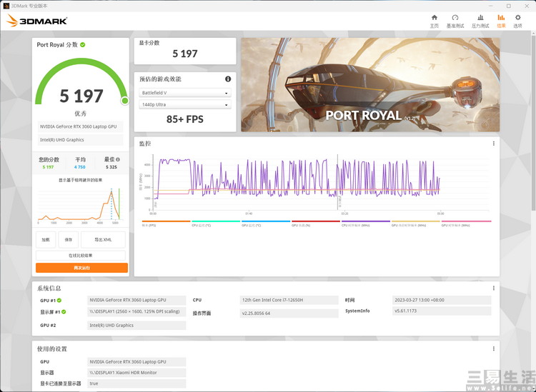Open the Battlefield V game dropdown
The height and width of the screenshot is (392, 536).
(185, 93)
